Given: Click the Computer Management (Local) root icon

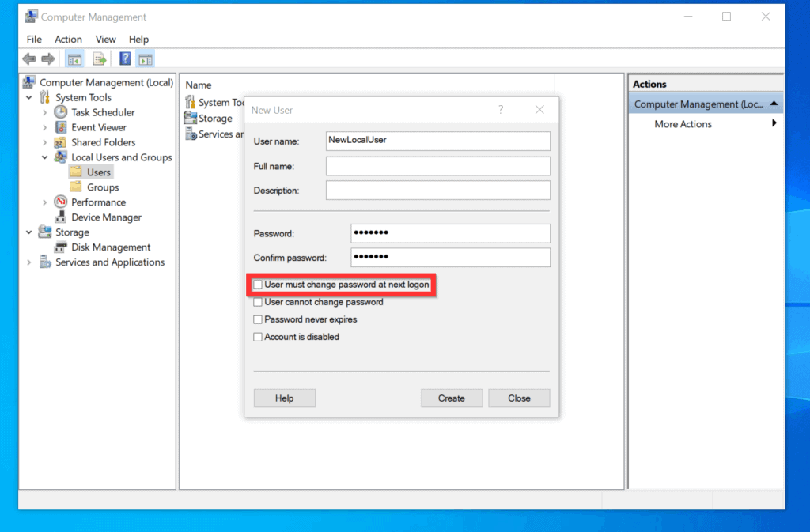Looking at the screenshot, I should point(29,82).
